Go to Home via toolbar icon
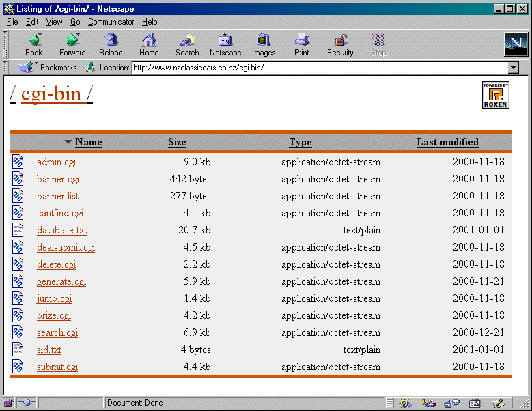The height and width of the screenshot is (411, 532). (149, 45)
